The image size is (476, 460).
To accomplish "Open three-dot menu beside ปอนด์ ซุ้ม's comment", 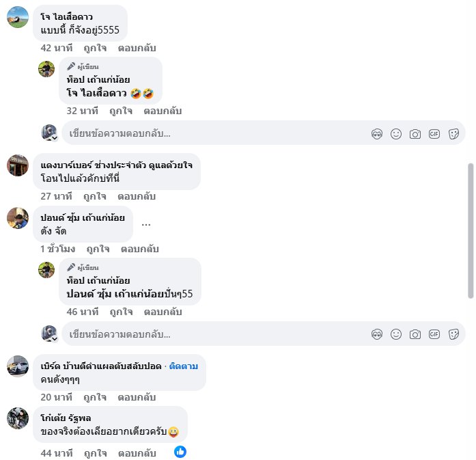I will point(146,224).
